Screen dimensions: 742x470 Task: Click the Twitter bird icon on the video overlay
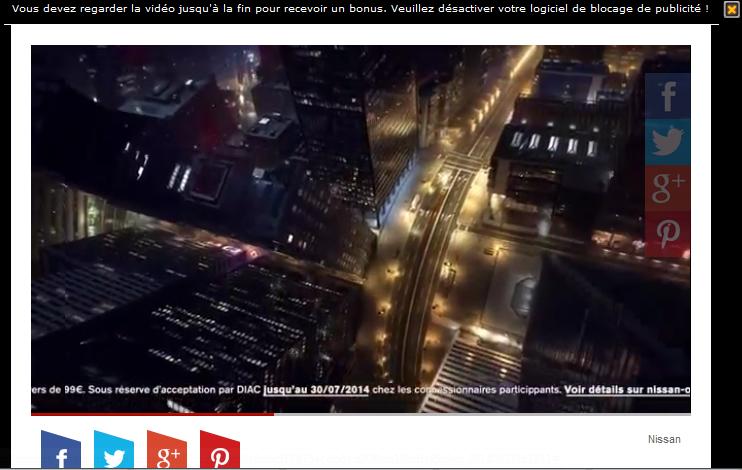point(667,142)
